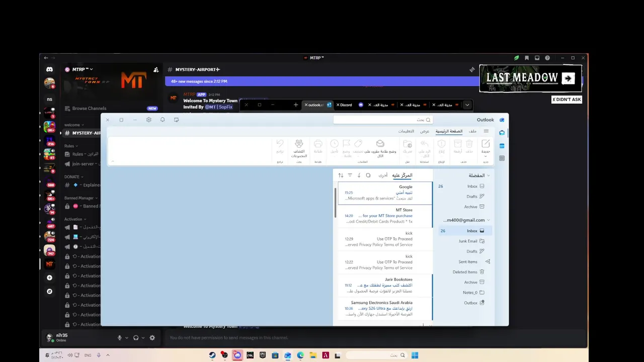Click the Categorize tag icon in ribbon
Screen dimensions: 644x362
coord(358,144)
